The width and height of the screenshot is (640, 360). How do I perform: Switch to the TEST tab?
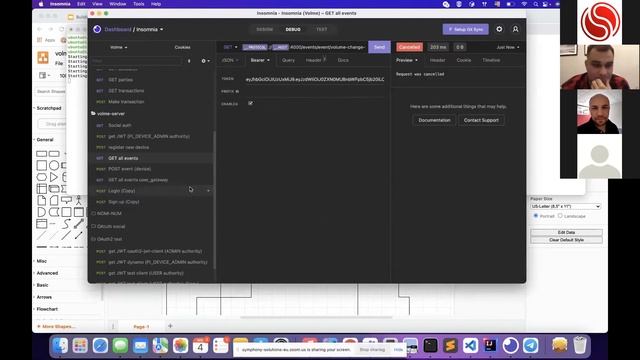[x=322, y=29]
